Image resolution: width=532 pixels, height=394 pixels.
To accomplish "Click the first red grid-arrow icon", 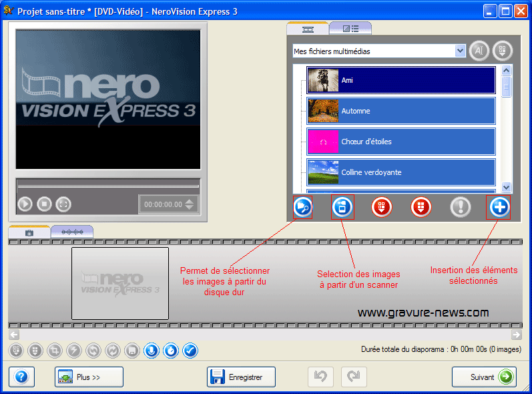I will pos(382,206).
